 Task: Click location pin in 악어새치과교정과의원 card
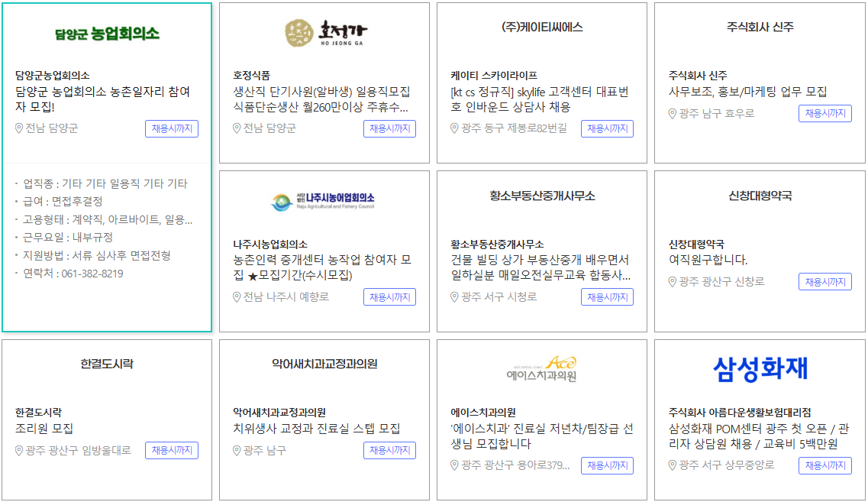tap(237, 451)
